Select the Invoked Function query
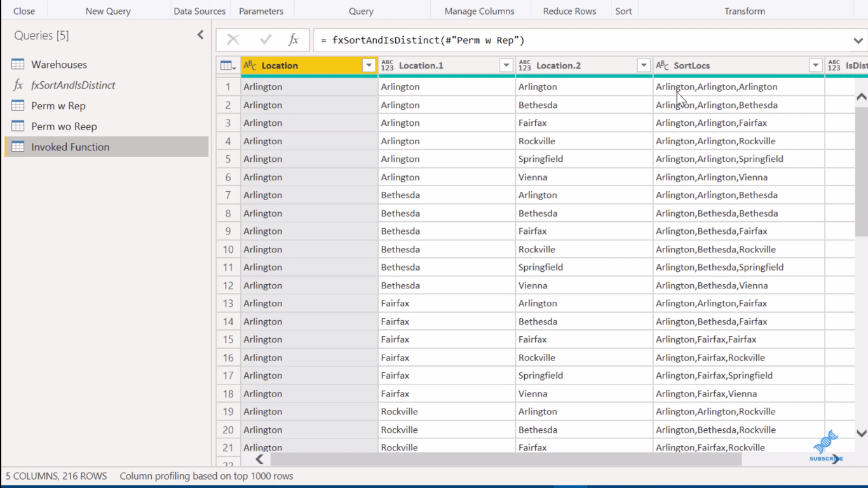This screenshot has height=488, width=868. pyautogui.click(x=106, y=147)
